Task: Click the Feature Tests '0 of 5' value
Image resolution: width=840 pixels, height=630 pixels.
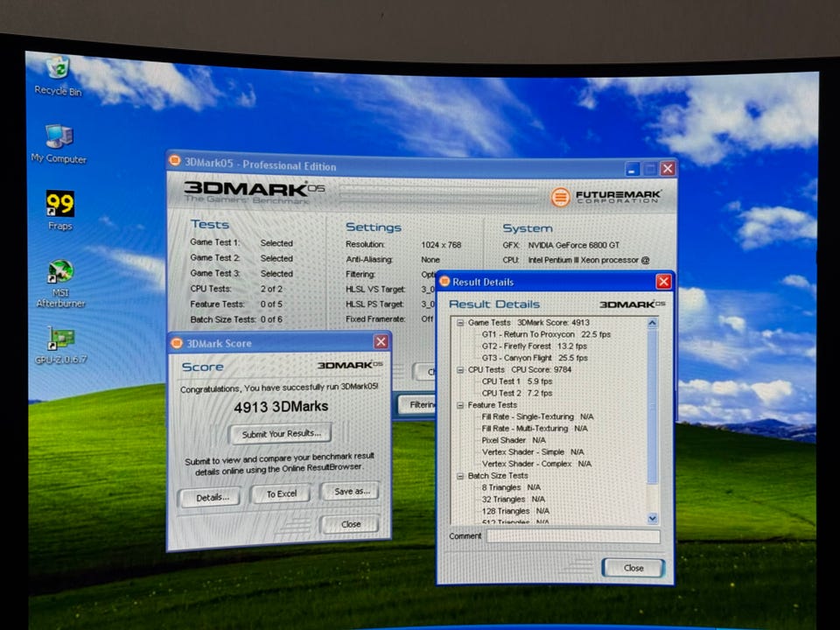Action: point(271,304)
